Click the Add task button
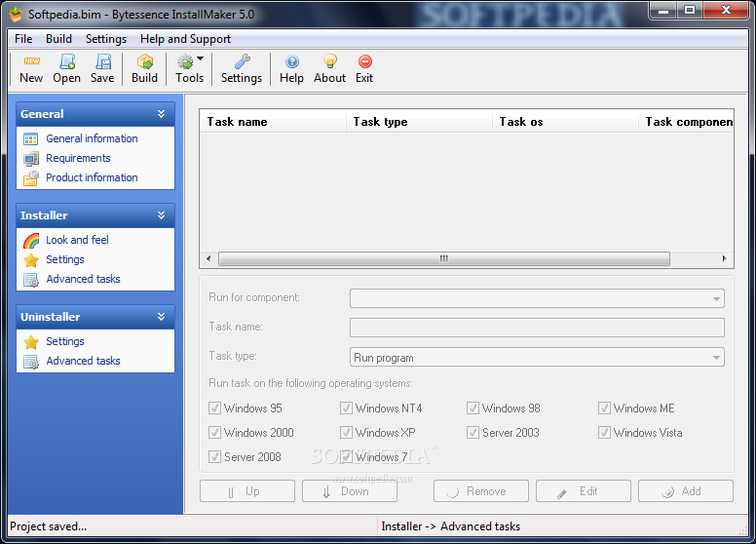The width and height of the screenshot is (756, 544). click(x=686, y=491)
